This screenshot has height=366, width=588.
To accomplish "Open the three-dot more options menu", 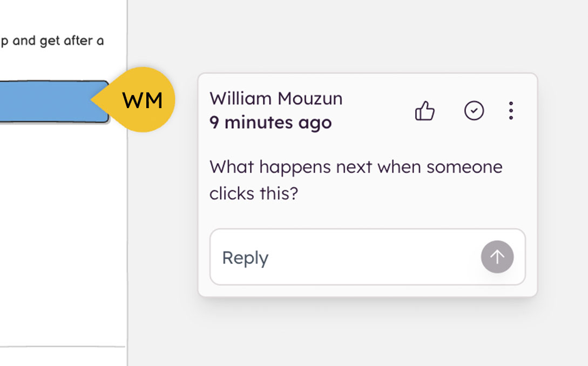I will pos(511,111).
